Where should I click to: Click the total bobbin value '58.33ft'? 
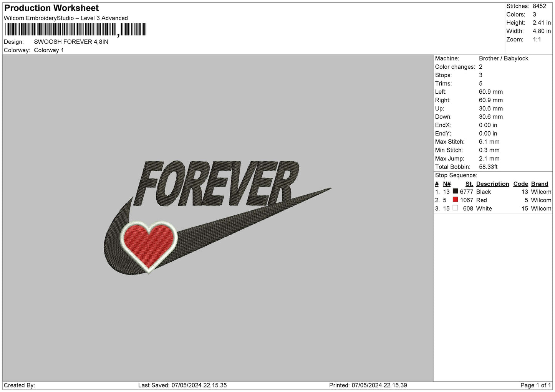point(489,167)
